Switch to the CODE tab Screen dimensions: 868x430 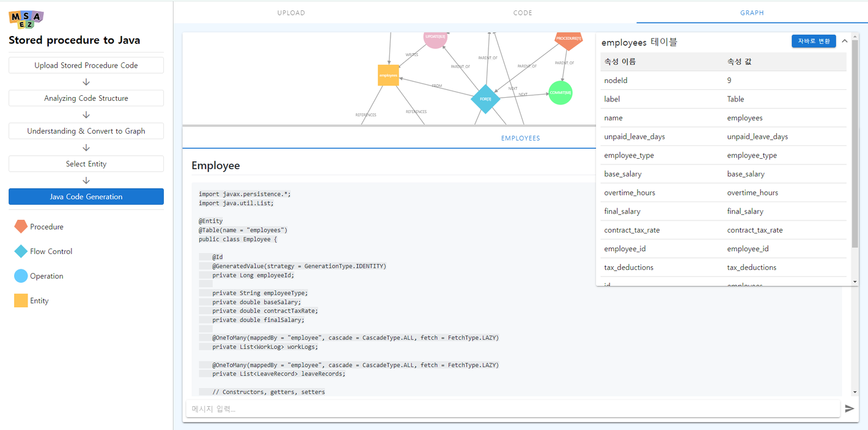coord(523,13)
